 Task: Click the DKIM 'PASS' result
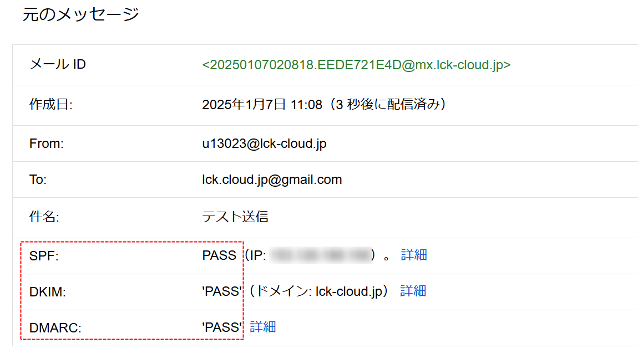click(222, 291)
